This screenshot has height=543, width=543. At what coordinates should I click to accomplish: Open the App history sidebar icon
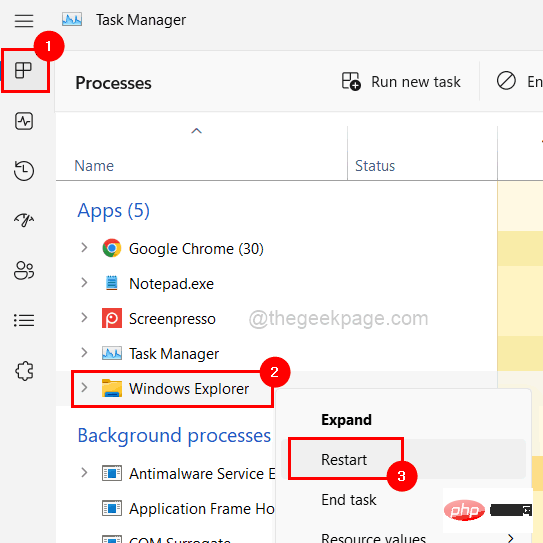click(24, 170)
